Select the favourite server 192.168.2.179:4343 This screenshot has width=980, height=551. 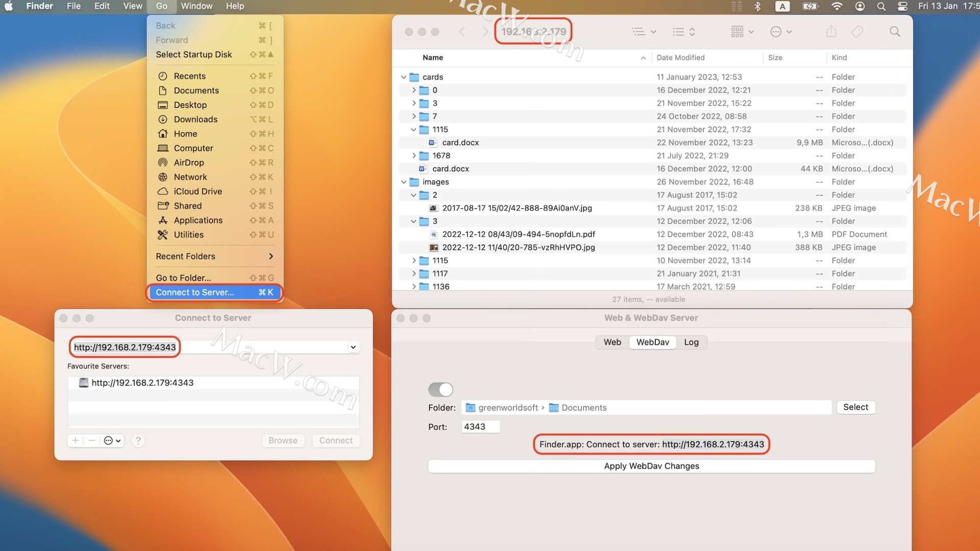pos(213,383)
